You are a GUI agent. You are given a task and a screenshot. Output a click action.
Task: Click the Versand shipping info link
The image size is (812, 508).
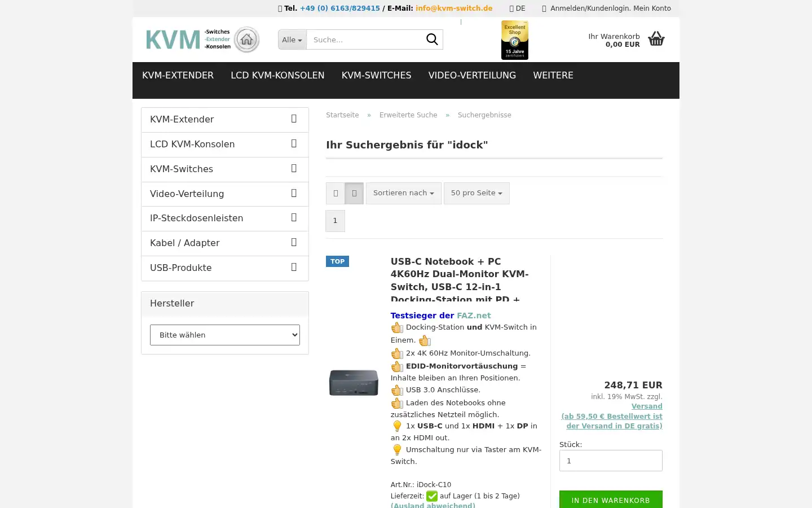click(647, 406)
